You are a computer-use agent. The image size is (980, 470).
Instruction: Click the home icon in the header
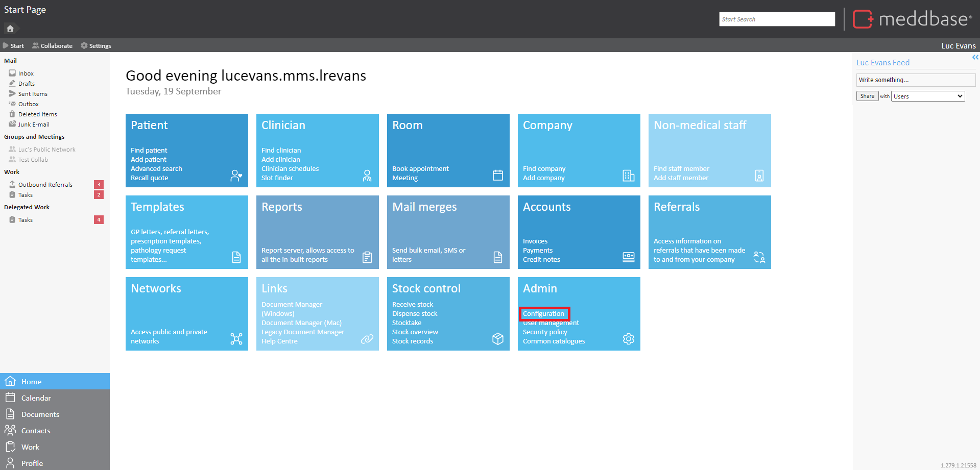pos(10,29)
